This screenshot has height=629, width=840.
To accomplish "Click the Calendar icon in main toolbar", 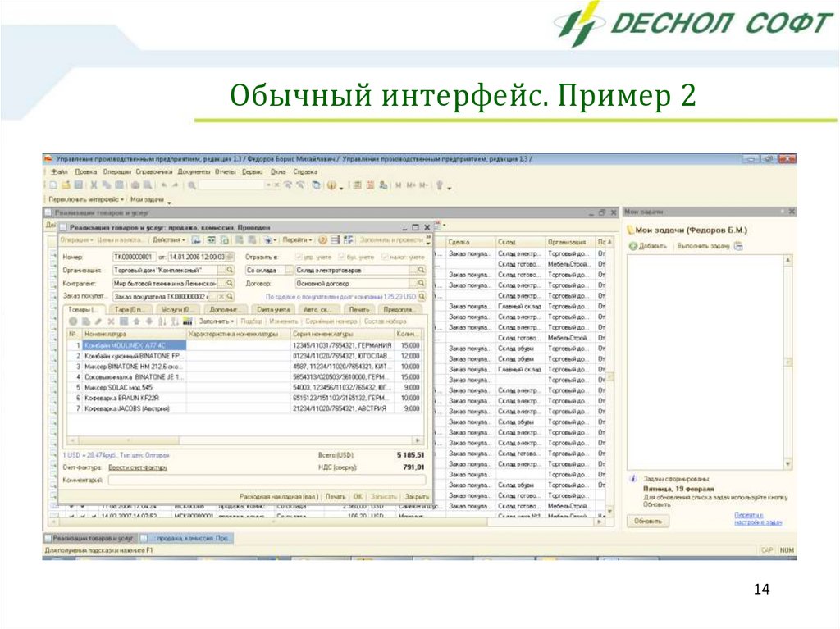I will [x=370, y=185].
